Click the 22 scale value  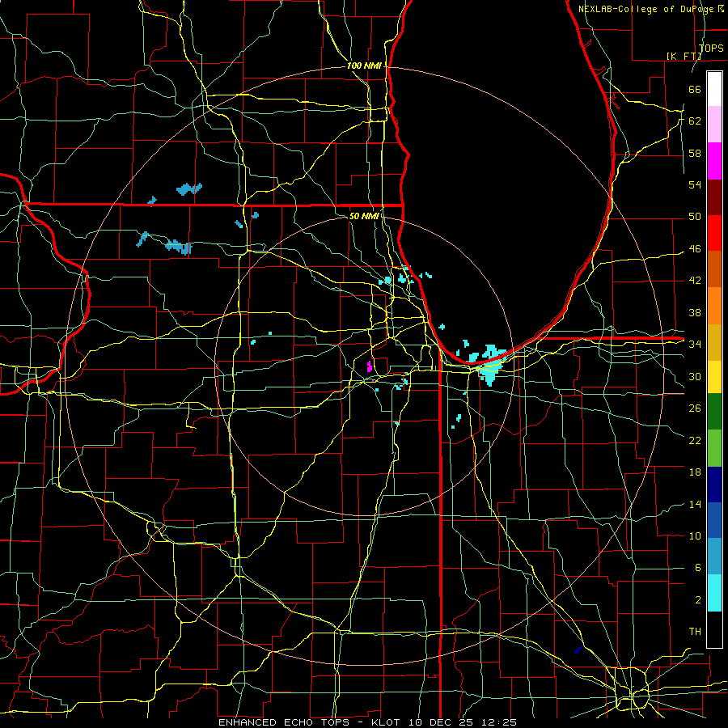point(695,440)
